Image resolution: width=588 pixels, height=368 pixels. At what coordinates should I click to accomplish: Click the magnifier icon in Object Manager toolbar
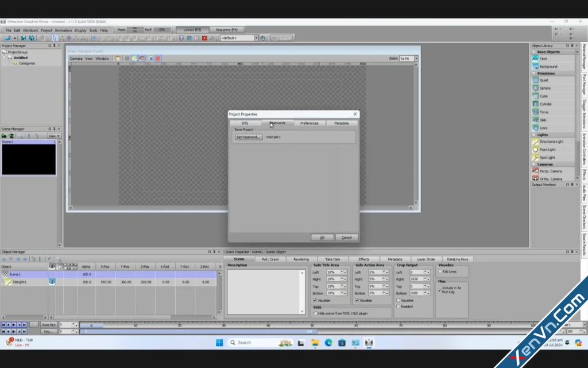click(x=59, y=259)
